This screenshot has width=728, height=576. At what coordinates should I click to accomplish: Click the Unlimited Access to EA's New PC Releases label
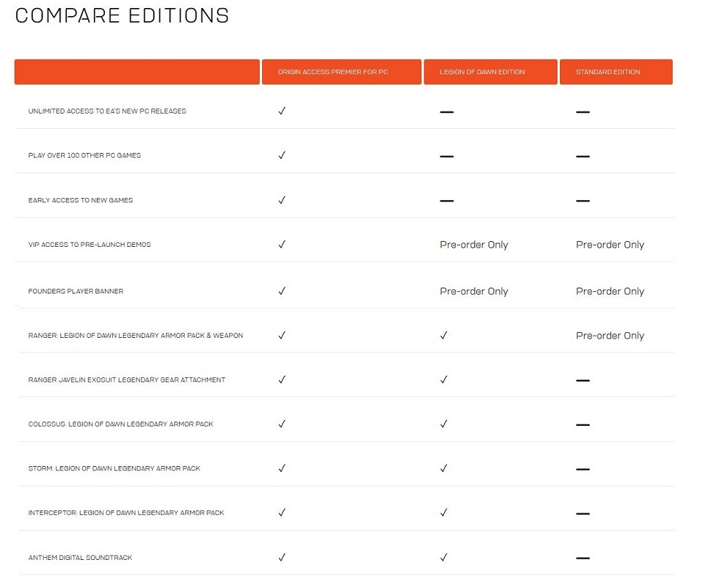[x=107, y=111]
